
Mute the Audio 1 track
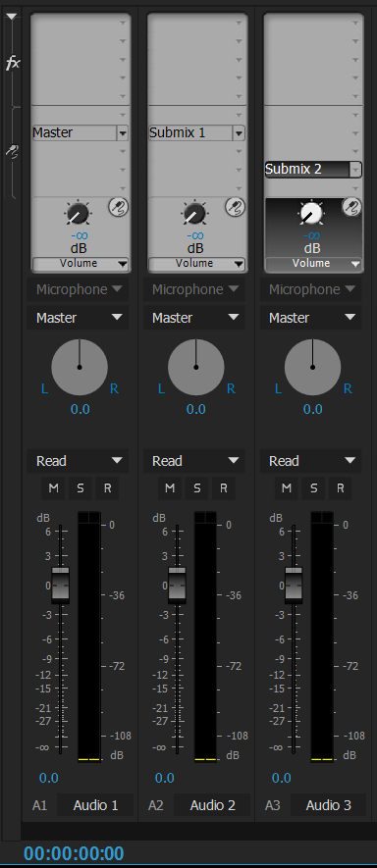pos(53,487)
